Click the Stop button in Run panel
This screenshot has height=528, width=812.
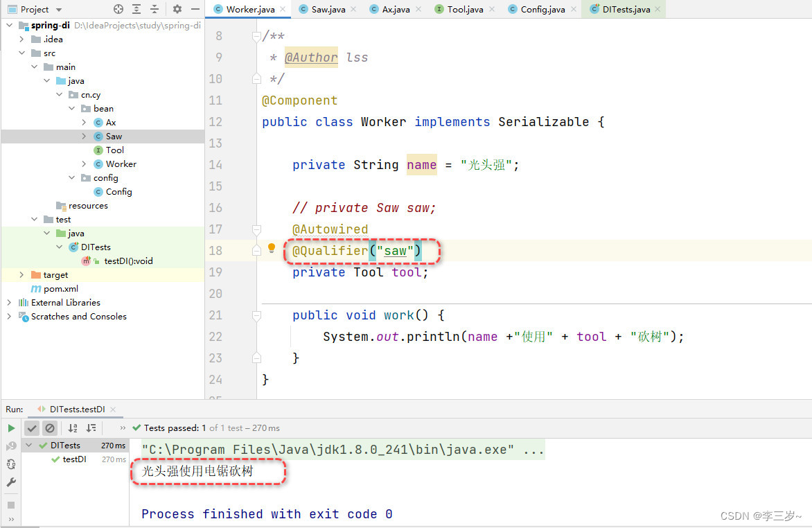(x=11, y=504)
